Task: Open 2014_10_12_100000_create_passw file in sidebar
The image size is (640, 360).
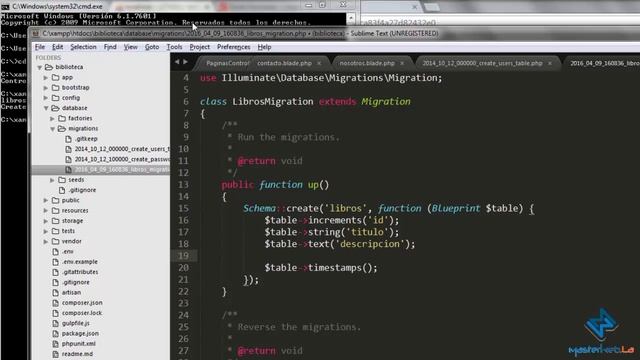Action: tap(122, 159)
